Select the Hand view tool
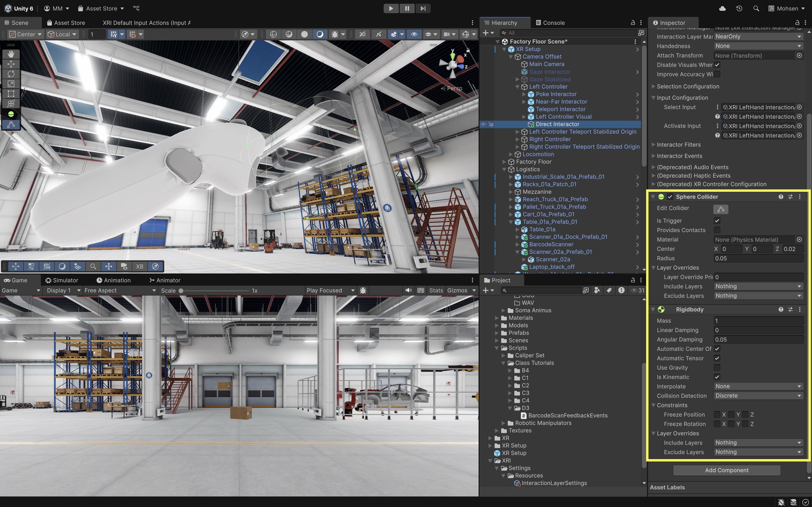The image size is (812, 507). pyautogui.click(x=11, y=54)
